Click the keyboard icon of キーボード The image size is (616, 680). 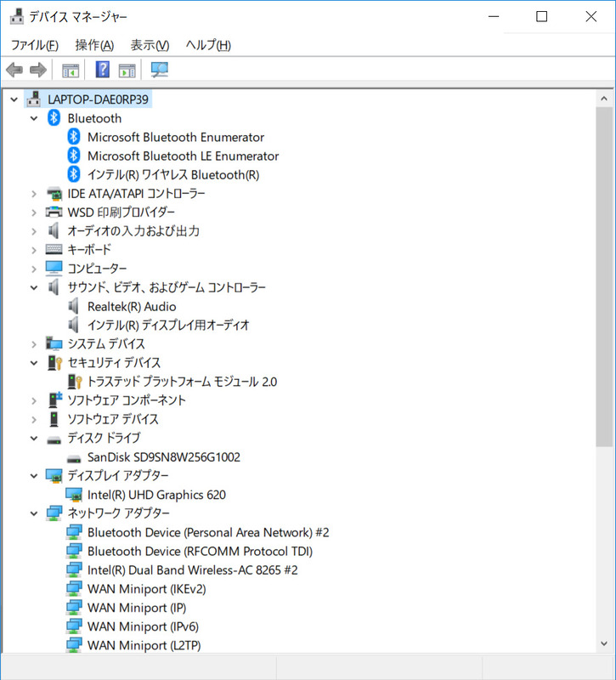point(54,249)
